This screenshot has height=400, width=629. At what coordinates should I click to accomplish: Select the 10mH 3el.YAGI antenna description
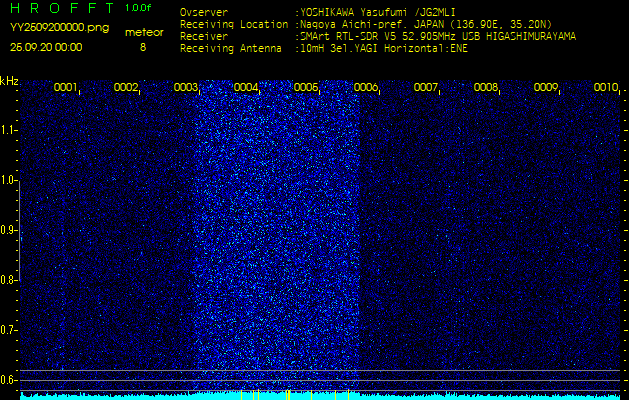click(x=384, y=49)
